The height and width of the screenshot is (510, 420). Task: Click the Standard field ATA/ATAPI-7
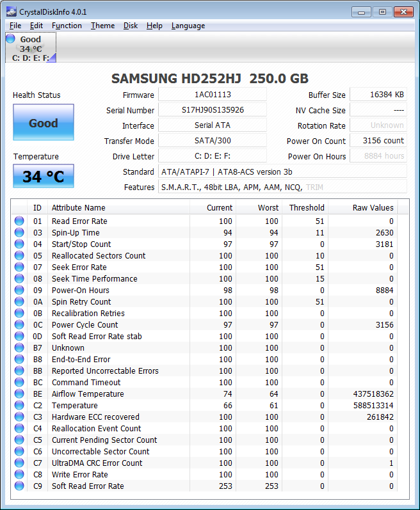click(282, 171)
